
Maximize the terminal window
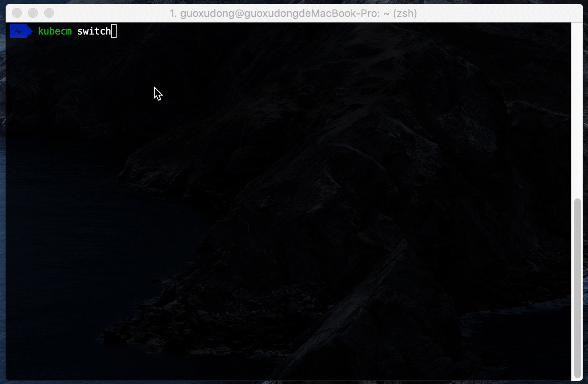point(49,13)
